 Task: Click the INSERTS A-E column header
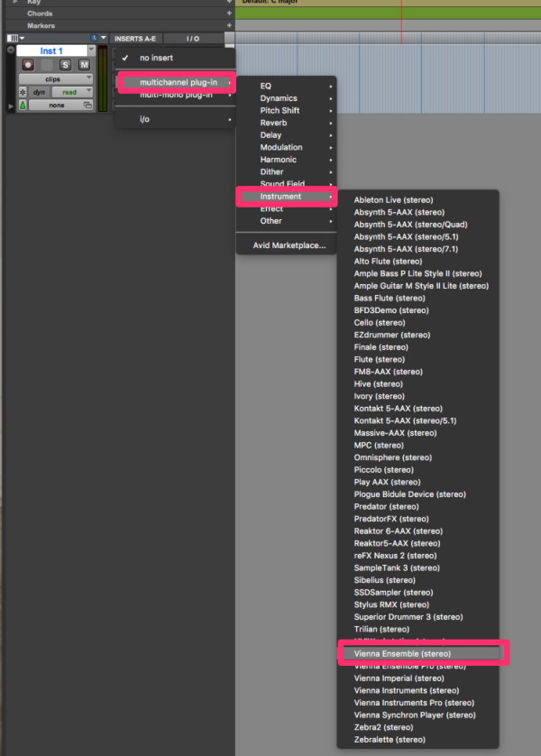tap(135, 39)
